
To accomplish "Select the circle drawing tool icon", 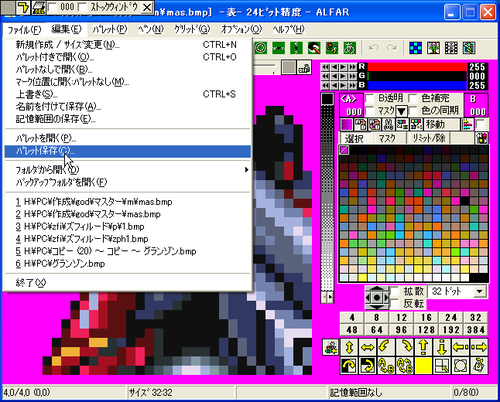I will tap(261, 48).
